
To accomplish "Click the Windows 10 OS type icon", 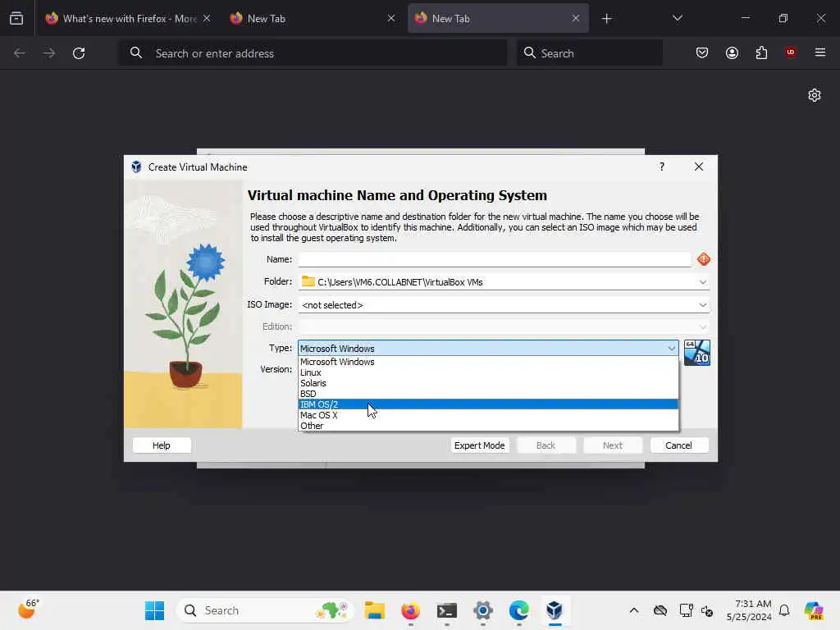I will tap(697, 353).
